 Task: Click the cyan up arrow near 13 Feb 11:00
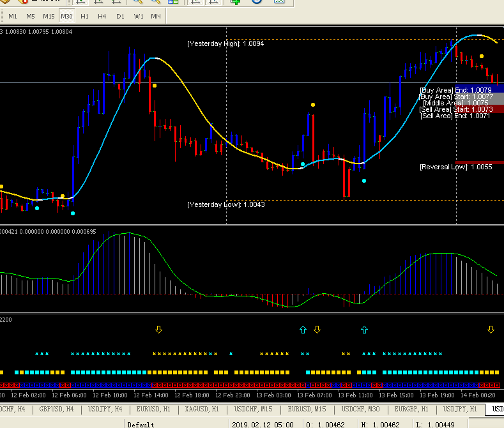point(364,330)
